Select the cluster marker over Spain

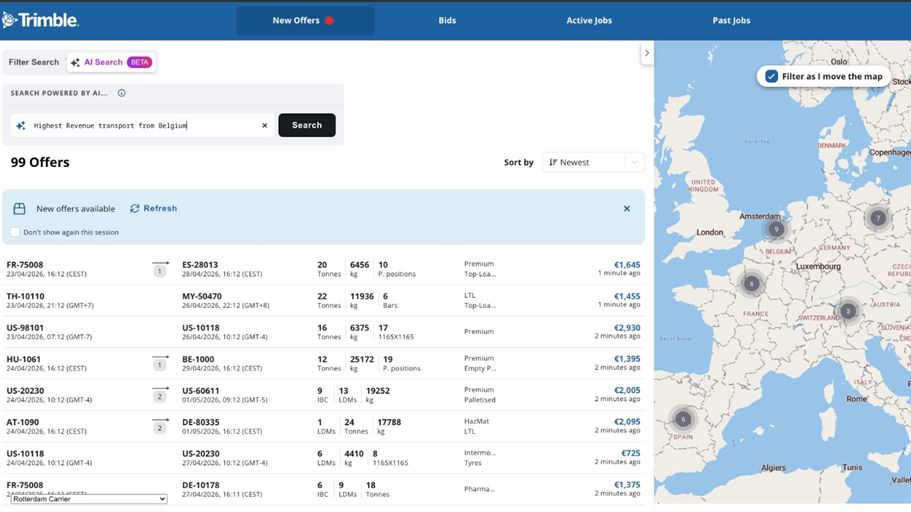(682, 419)
